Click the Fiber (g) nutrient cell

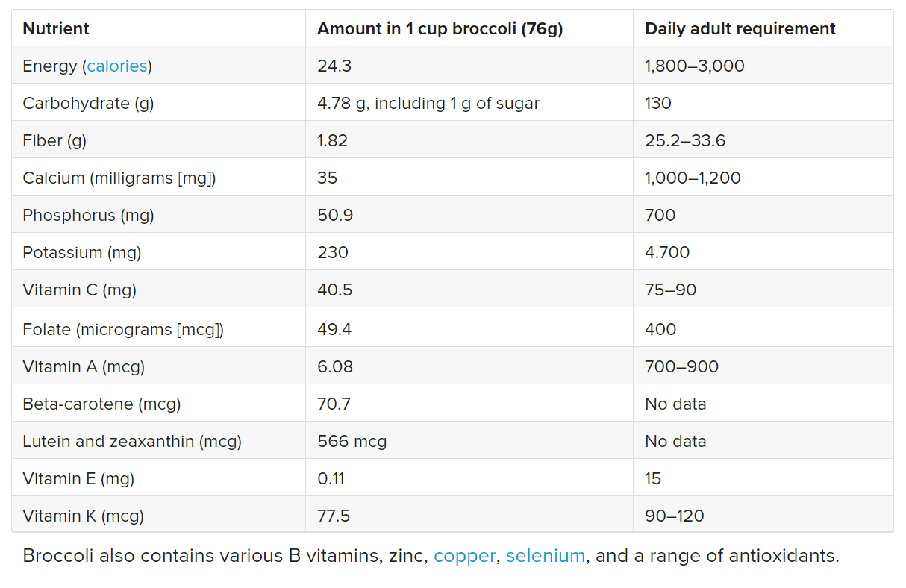click(x=54, y=140)
